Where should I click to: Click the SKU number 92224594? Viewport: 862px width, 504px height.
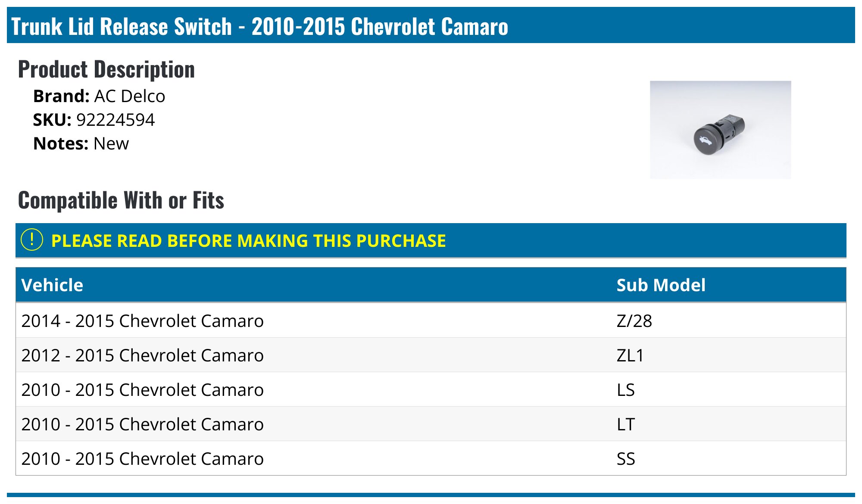click(x=116, y=120)
